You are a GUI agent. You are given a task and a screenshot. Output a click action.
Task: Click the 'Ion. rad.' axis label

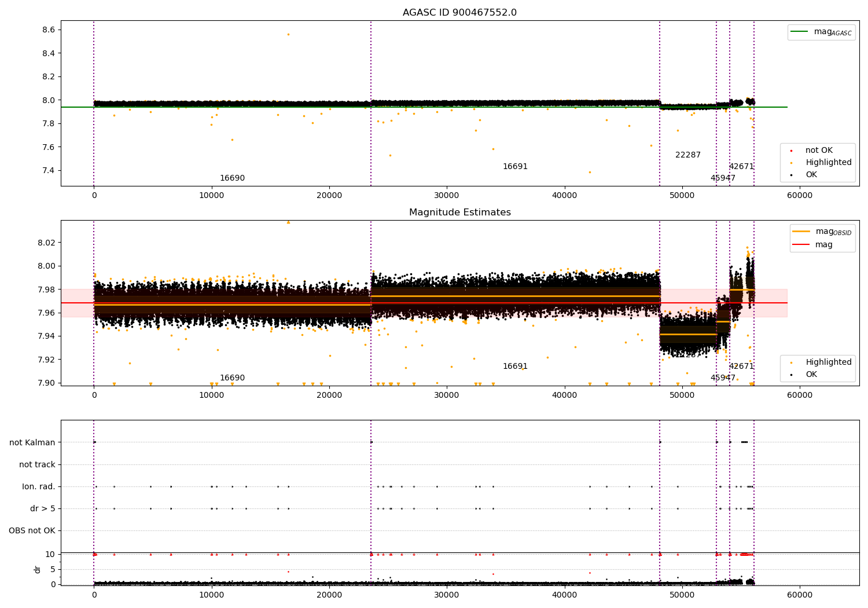click(39, 486)
